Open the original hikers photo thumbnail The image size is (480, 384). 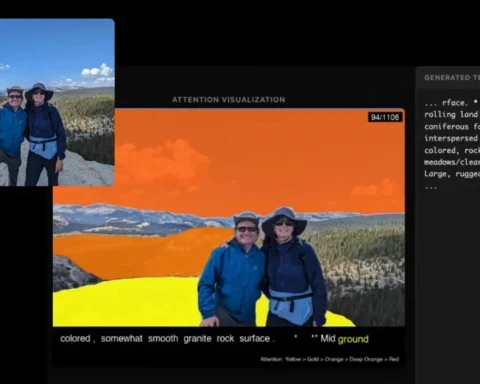coord(57,102)
